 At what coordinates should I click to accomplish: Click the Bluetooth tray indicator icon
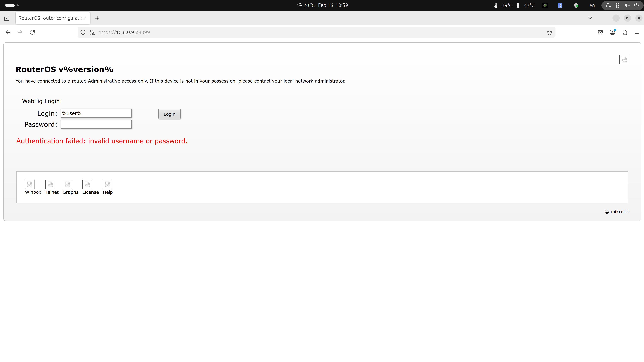(560, 5)
